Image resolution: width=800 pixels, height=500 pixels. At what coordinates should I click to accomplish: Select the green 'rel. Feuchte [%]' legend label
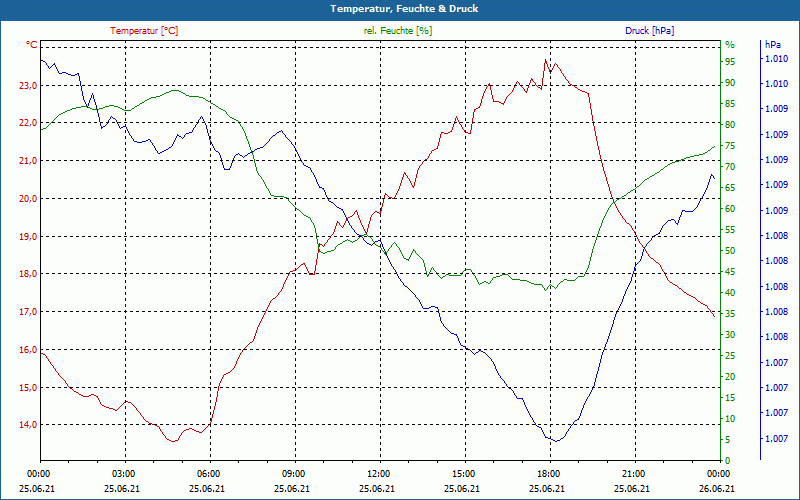398,31
